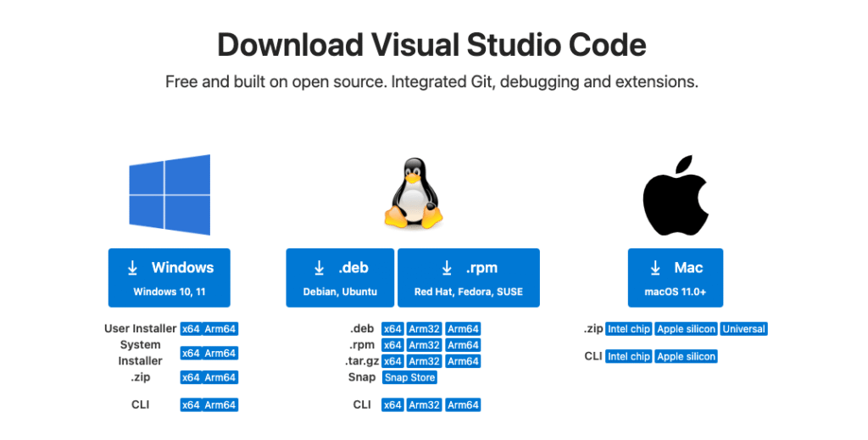Viewport: 868px width, 440px height.
Task: Download Linux CLI Arm64
Action: point(463,405)
